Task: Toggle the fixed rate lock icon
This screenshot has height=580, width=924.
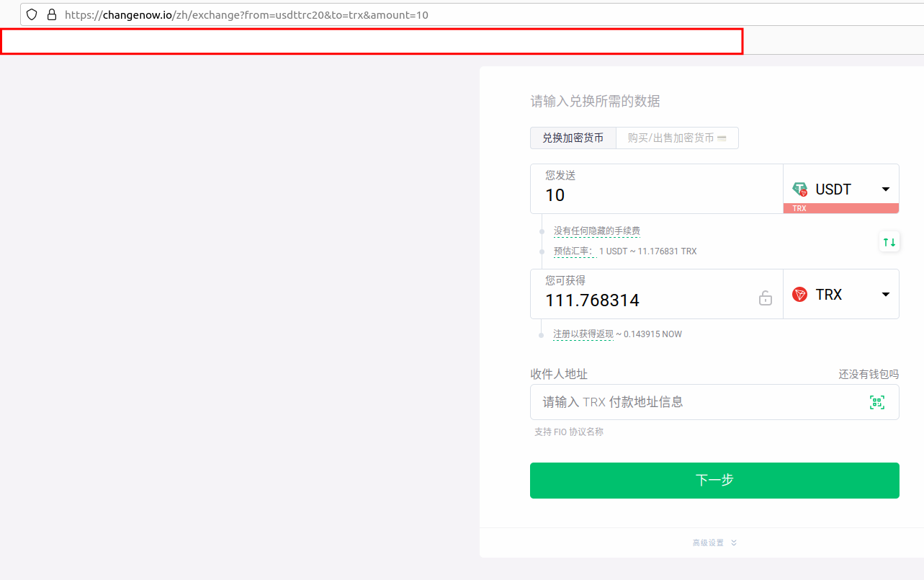Action: [766, 298]
